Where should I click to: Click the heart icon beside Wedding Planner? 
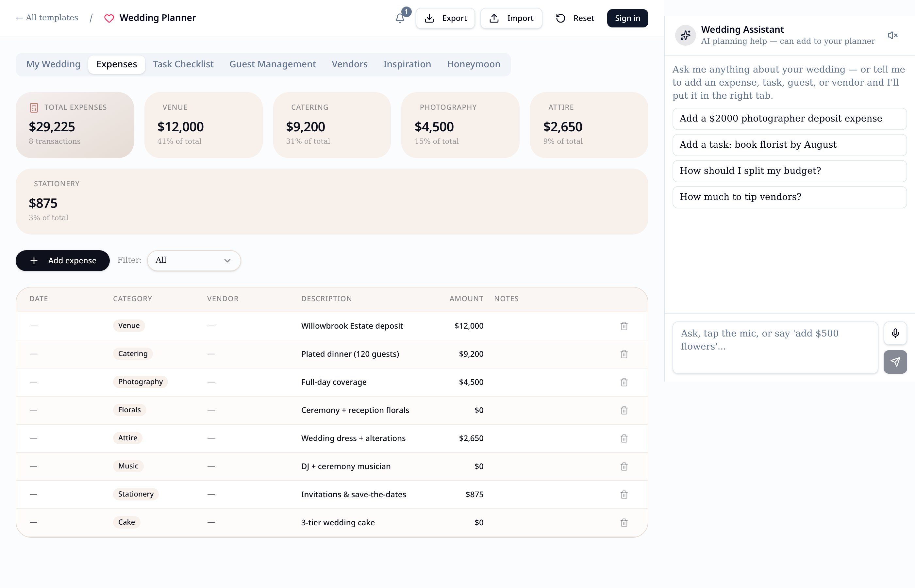pyautogui.click(x=109, y=18)
